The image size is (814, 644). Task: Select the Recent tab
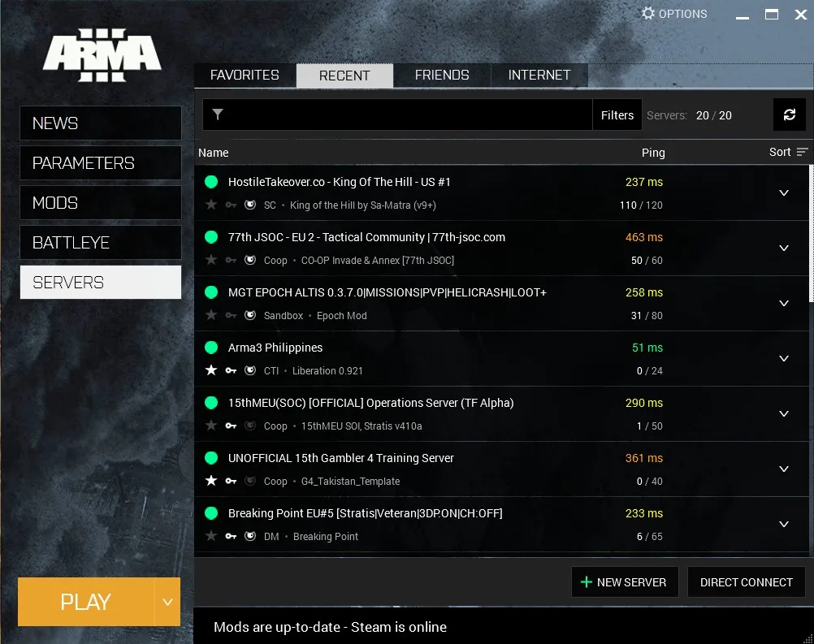pos(344,76)
